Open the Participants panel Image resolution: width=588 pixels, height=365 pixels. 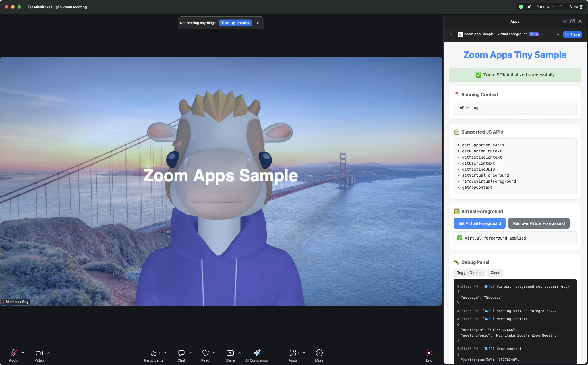click(x=154, y=356)
